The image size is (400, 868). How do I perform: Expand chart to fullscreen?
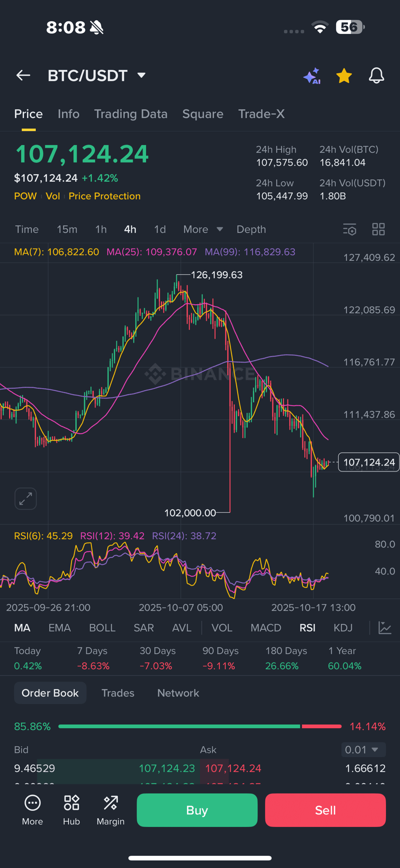26,499
